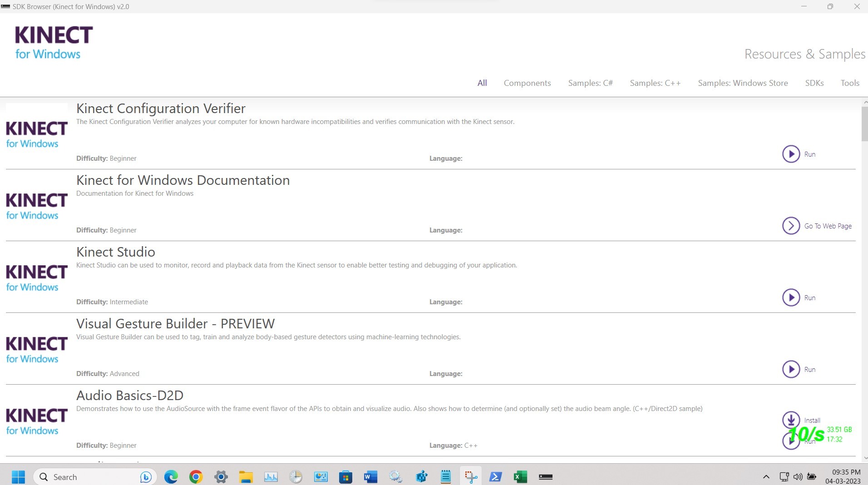Screen dimensions: 868x485
Task: Click the list's vertical scrollbar thumb
Action: tap(864, 124)
